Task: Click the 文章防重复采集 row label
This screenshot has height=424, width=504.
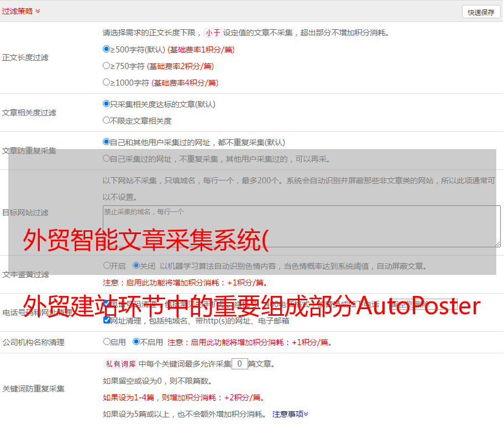Action: click(29, 151)
